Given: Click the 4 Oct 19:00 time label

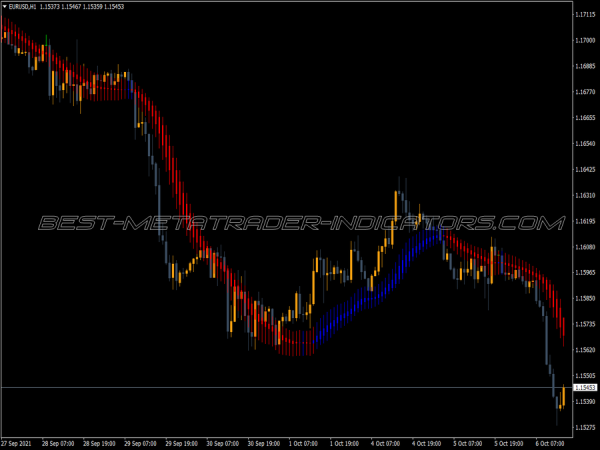Looking at the screenshot, I should [x=425, y=442].
